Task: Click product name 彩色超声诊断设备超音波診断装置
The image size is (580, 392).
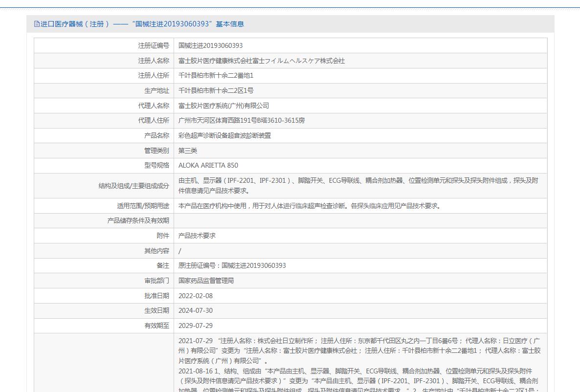Action: 224,135
